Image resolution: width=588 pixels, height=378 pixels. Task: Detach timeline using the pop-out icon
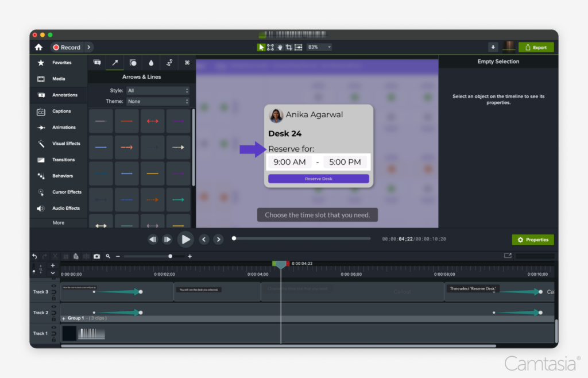508,256
